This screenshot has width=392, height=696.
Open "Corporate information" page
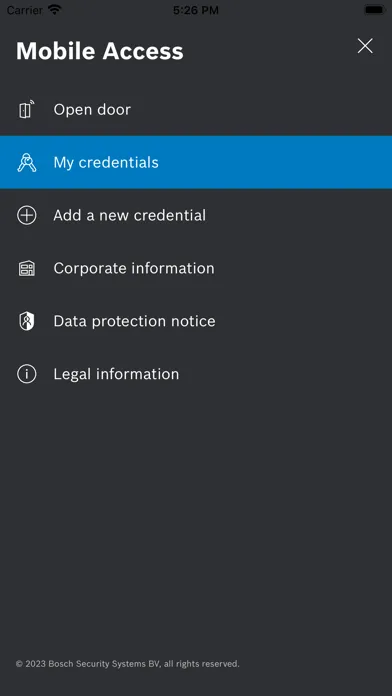pyautogui.click(x=196, y=268)
